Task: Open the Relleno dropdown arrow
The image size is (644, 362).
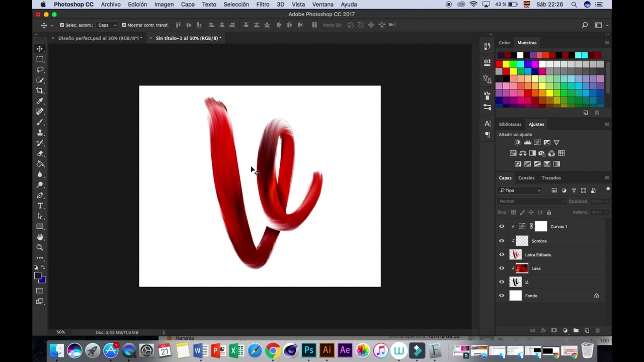Action: 607,212
